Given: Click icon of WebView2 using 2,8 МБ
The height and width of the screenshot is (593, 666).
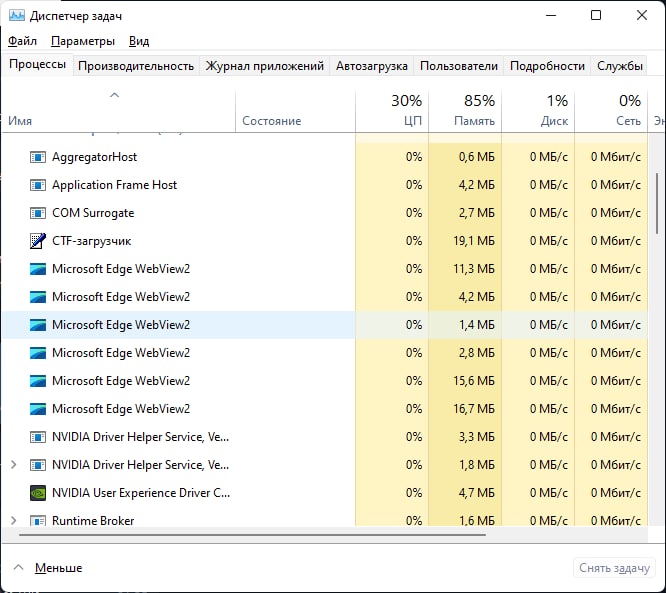Looking at the screenshot, I should point(38,353).
